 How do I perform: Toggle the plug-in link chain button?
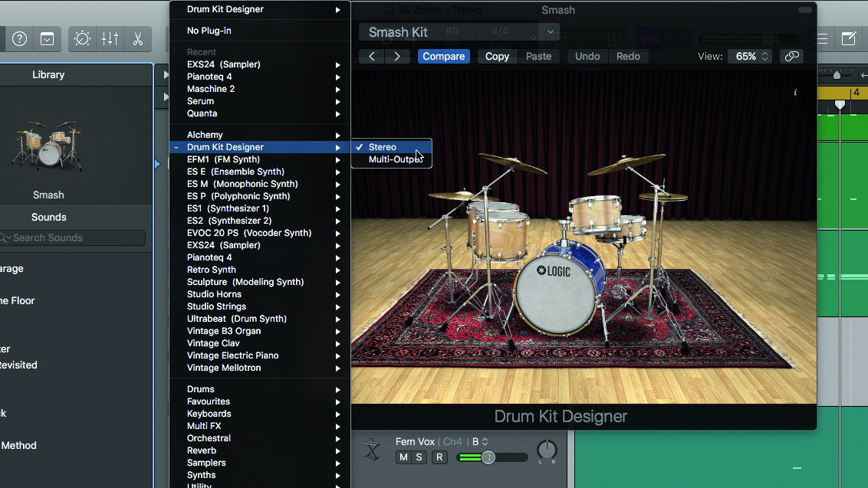pos(792,57)
